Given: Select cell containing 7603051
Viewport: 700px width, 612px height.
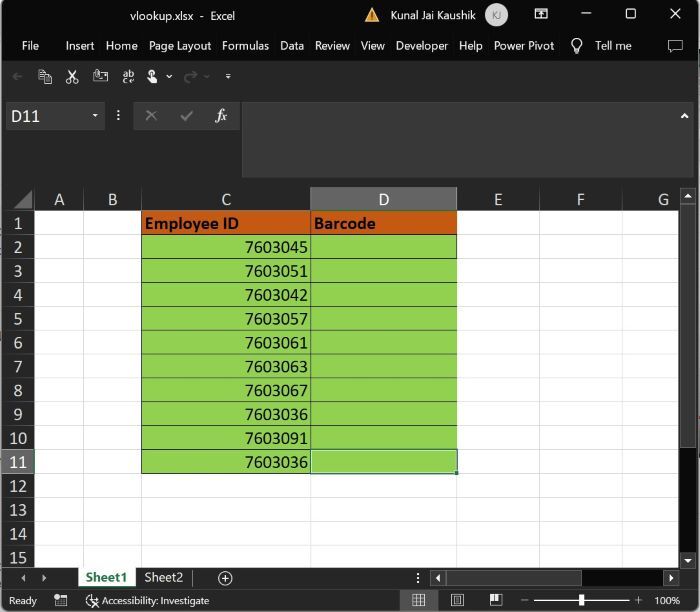Looking at the screenshot, I should point(226,271).
